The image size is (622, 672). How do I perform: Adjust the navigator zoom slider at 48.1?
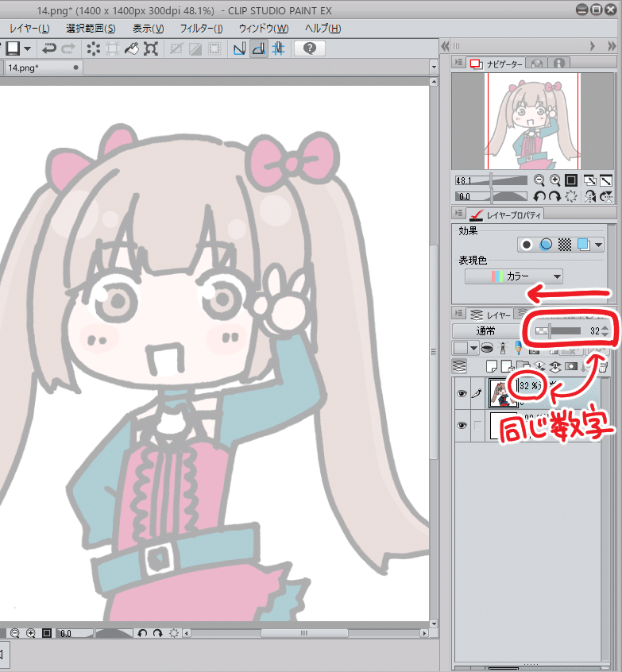pos(491,180)
